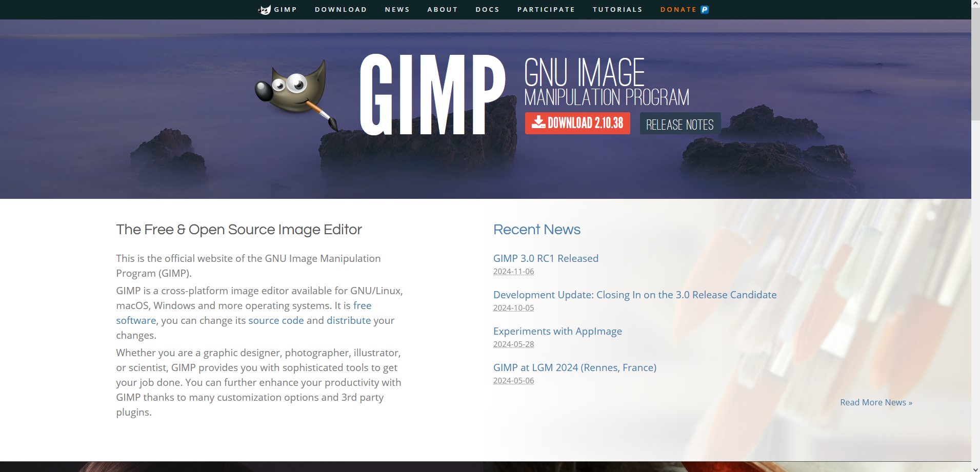The width and height of the screenshot is (980, 472).
Task: Click the Donate navigation link
Action: (x=678, y=10)
